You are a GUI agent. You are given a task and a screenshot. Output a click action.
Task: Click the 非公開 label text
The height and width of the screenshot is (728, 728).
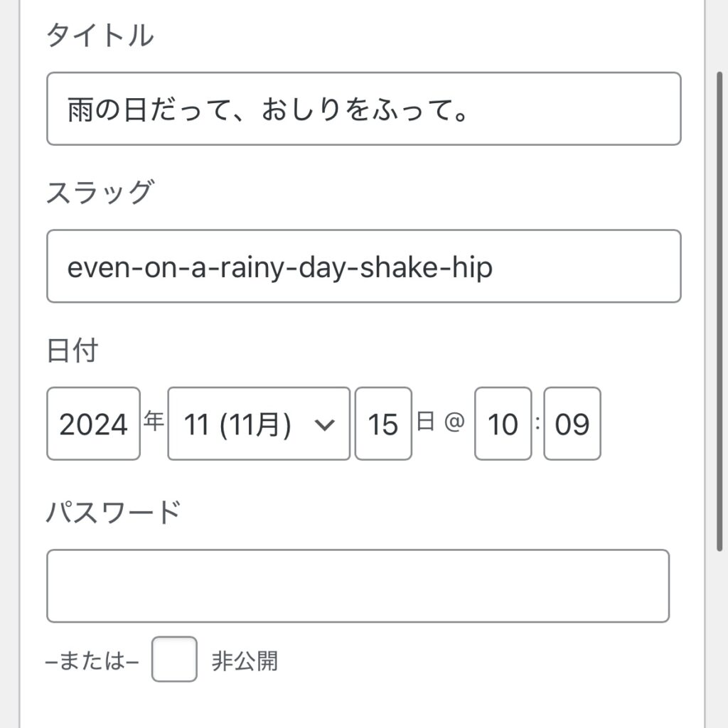[x=245, y=660]
